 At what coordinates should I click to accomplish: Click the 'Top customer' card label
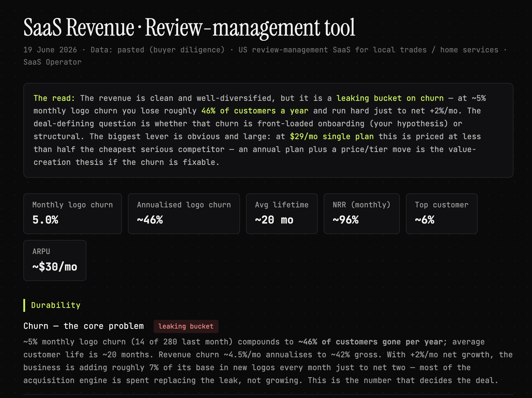pos(442,205)
